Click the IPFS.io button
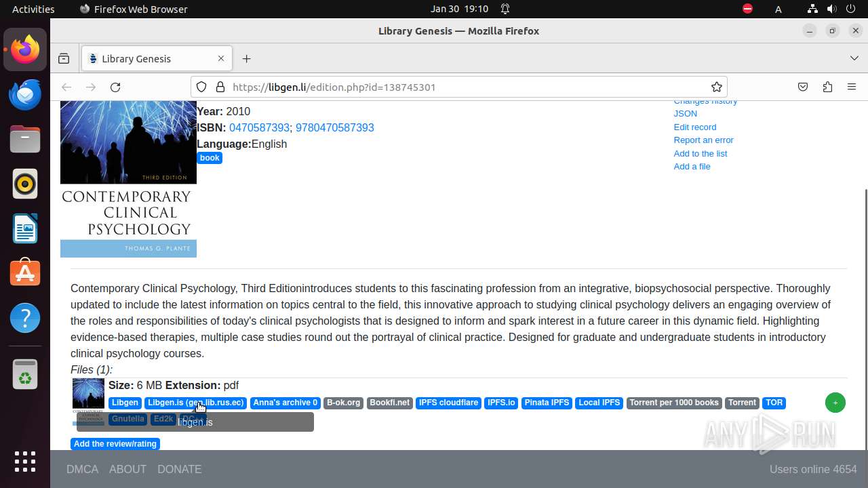The image size is (868, 488). 501,403
